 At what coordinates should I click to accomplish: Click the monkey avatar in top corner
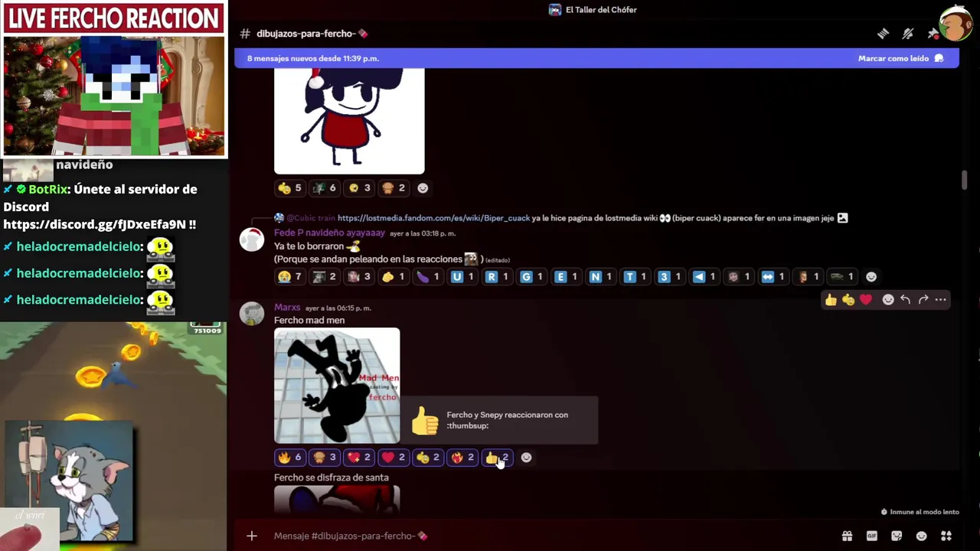pyautogui.click(x=955, y=24)
